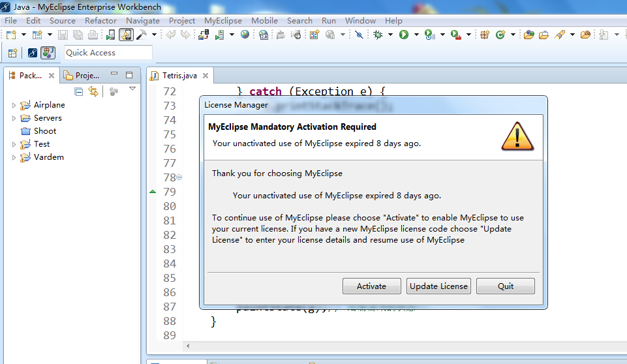This screenshot has width=627, height=364.
Task: Open the File menu
Action: (x=11, y=21)
